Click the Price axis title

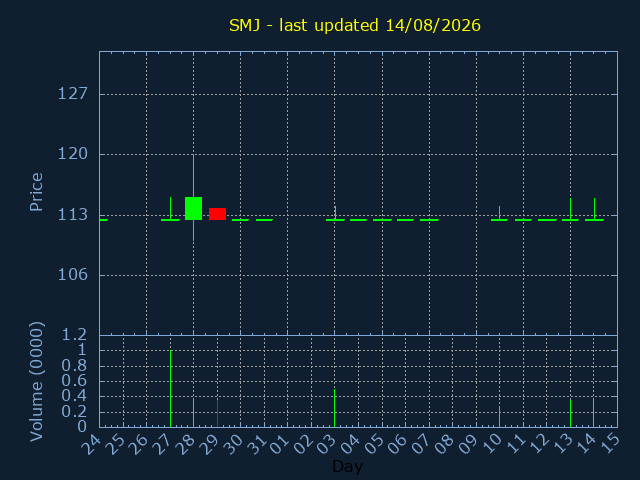point(36,192)
